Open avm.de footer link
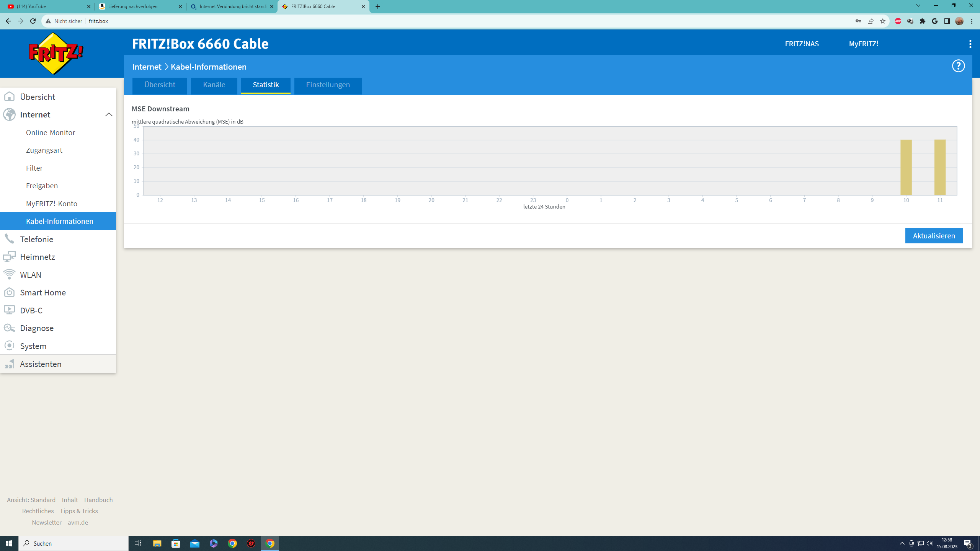Image resolution: width=980 pixels, height=551 pixels. [x=78, y=522]
